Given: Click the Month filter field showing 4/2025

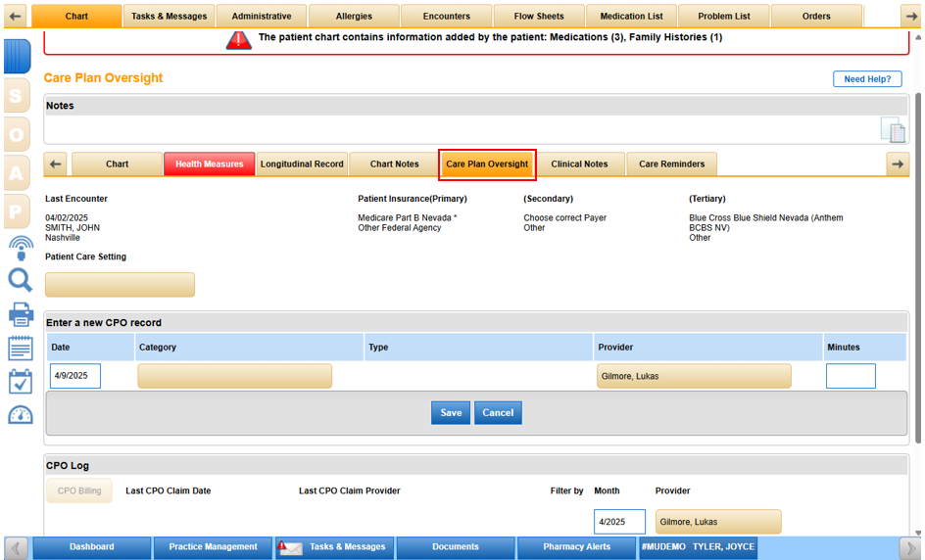Looking at the screenshot, I should point(619,522).
